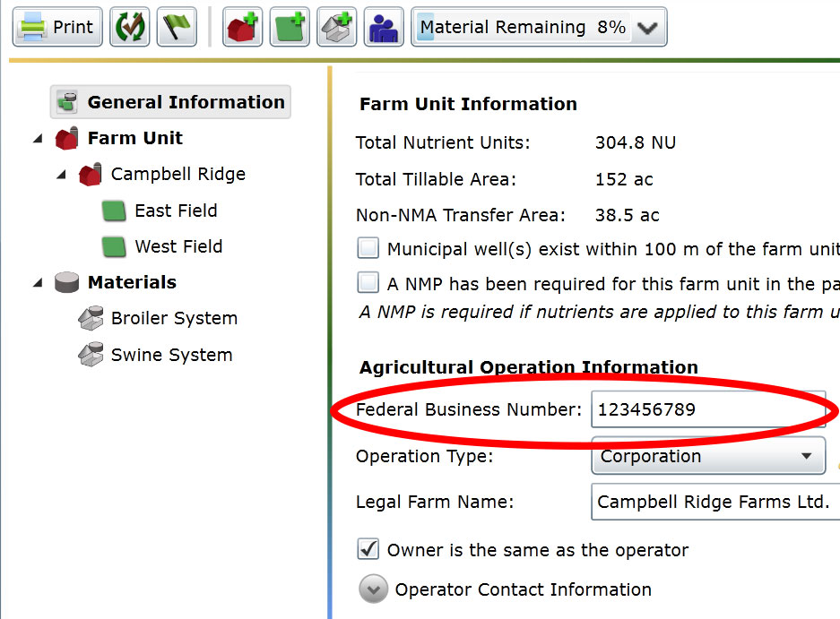Click the Print button
Screen dimensions: 840x619
click(x=56, y=27)
